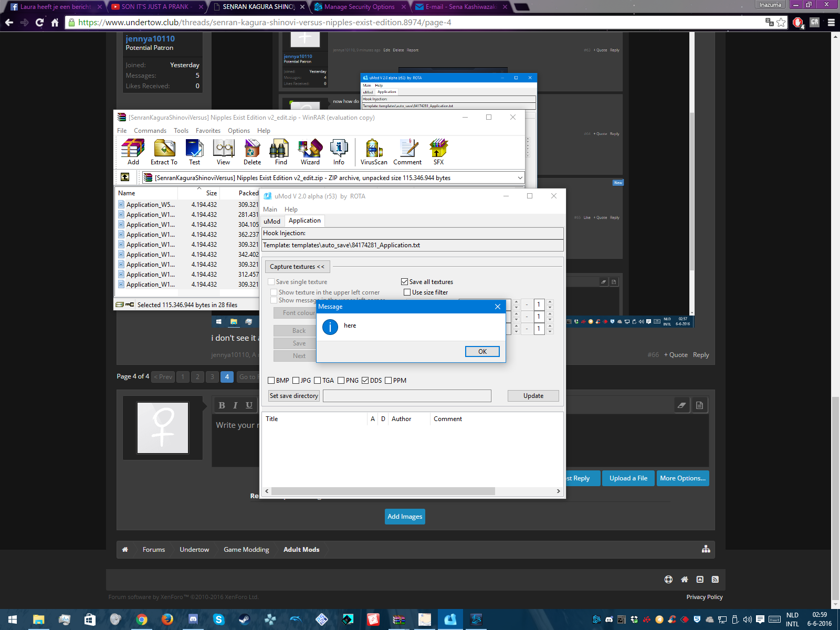Click the Set save directory button
This screenshot has height=630, width=840.
(294, 396)
